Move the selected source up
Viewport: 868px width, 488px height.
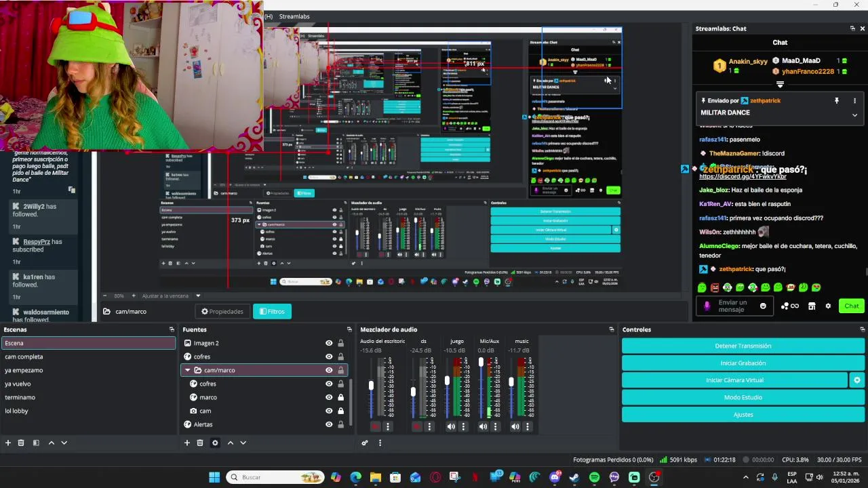[x=231, y=443]
